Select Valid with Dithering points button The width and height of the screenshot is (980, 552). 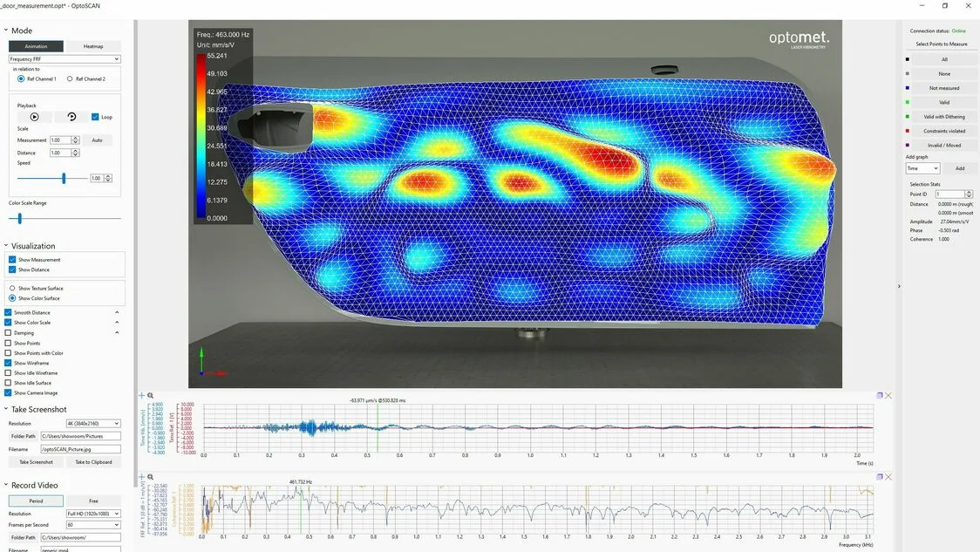pos(943,117)
